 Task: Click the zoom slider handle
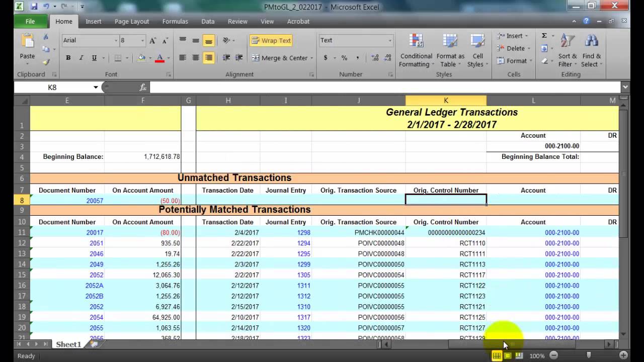[589, 355]
